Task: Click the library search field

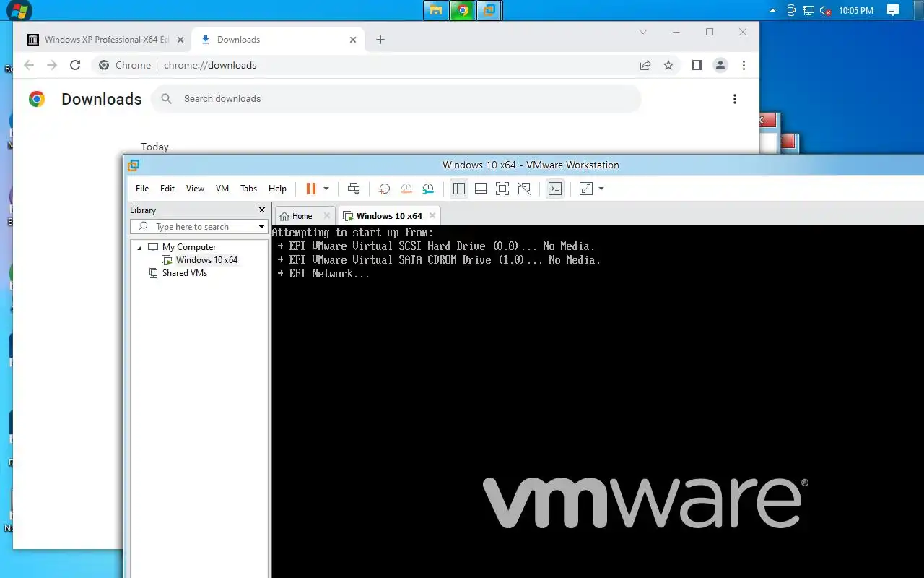Action: (192, 227)
